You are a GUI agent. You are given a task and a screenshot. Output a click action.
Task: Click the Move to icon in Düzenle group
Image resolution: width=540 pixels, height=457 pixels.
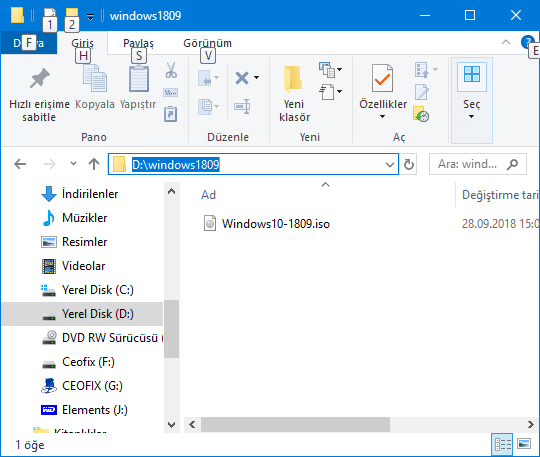click(206, 78)
